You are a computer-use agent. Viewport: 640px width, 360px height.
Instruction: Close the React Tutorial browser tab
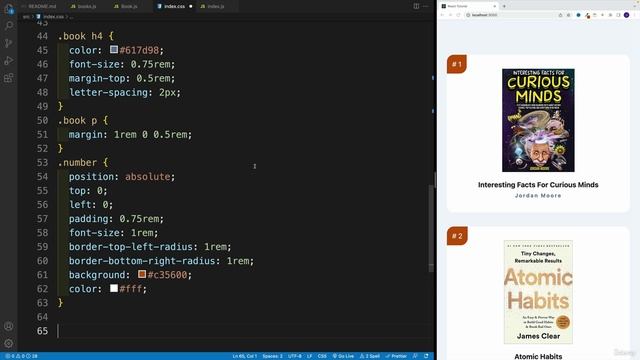(x=494, y=6)
